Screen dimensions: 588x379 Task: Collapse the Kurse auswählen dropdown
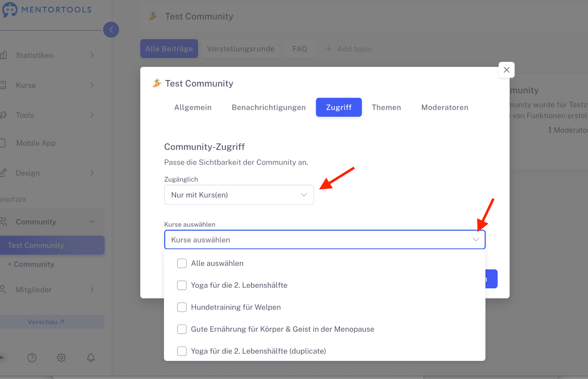476,240
